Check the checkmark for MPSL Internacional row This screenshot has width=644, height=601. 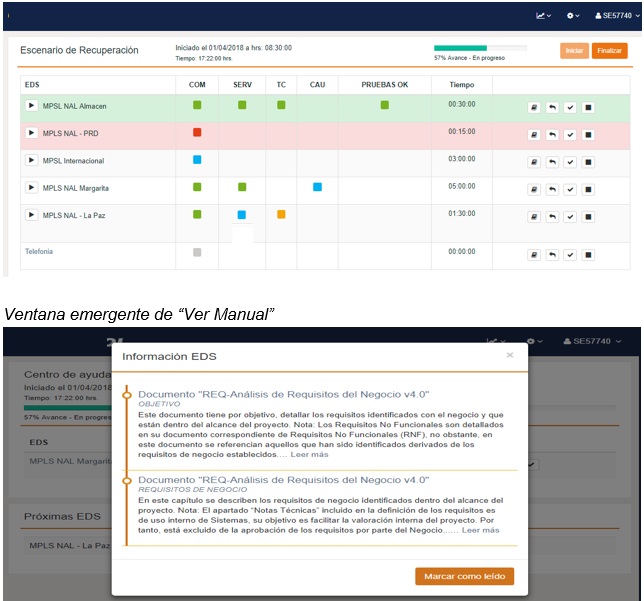click(x=570, y=161)
